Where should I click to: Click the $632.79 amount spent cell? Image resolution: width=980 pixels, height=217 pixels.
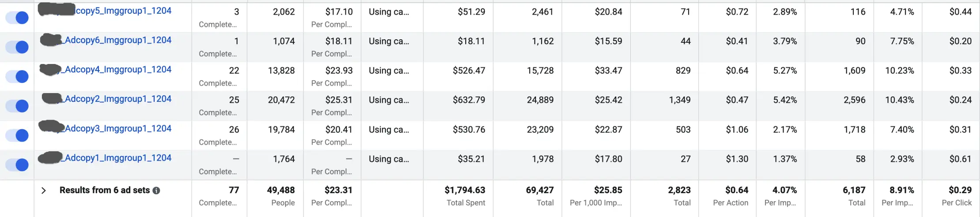click(x=469, y=100)
